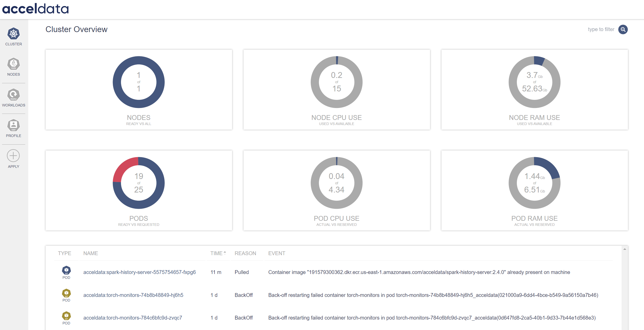The image size is (644, 330).
Task: Type in the filter input field
Action: [601, 30]
